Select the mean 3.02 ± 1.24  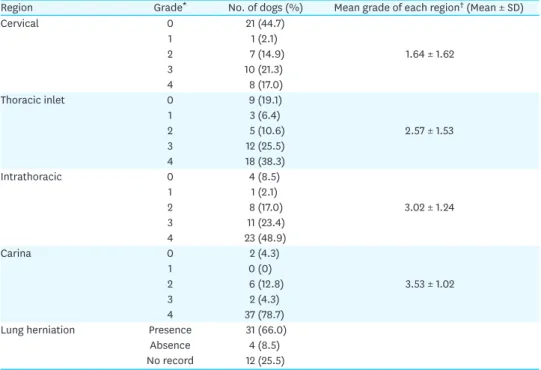(x=429, y=207)
